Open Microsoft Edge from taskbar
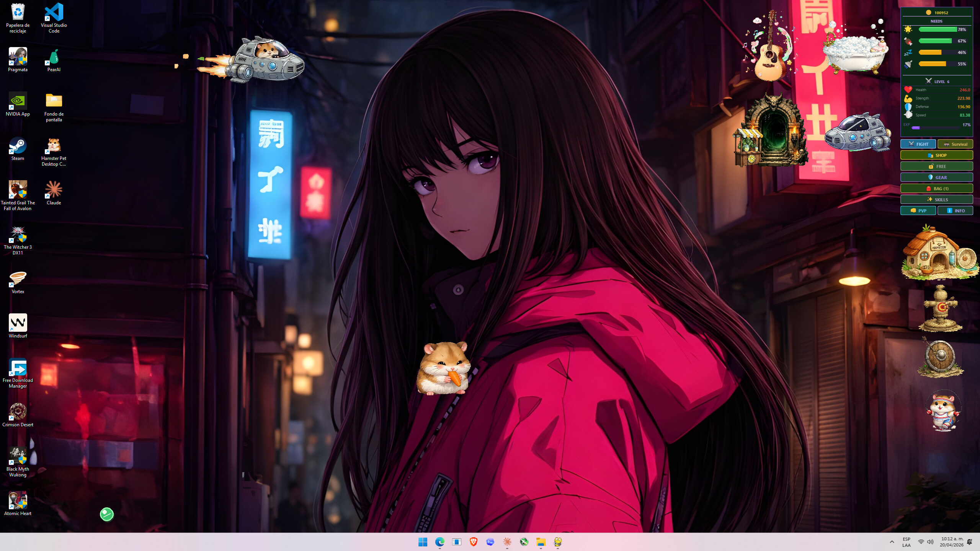This screenshot has width=980, height=551. tap(439, 542)
